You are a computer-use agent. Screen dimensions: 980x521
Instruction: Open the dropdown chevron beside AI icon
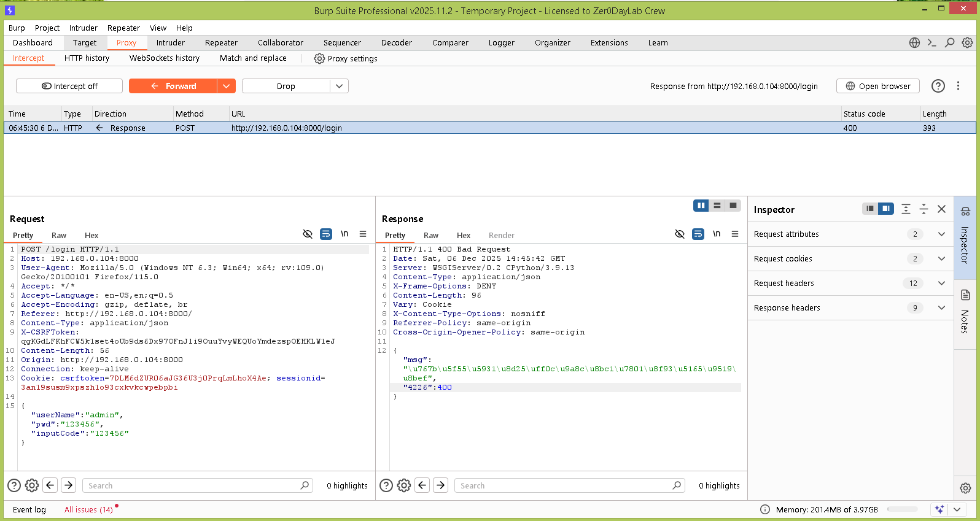pos(957,509)
